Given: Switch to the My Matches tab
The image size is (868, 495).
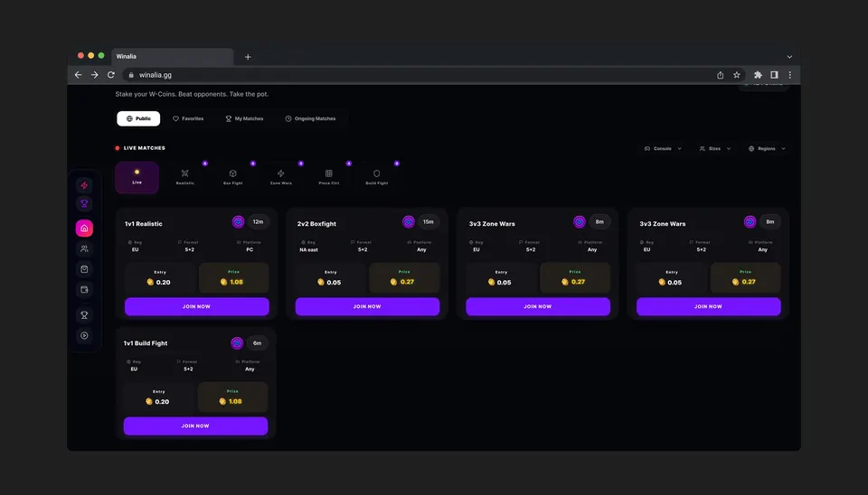Looking at the screenshot, I should point(244,118).
